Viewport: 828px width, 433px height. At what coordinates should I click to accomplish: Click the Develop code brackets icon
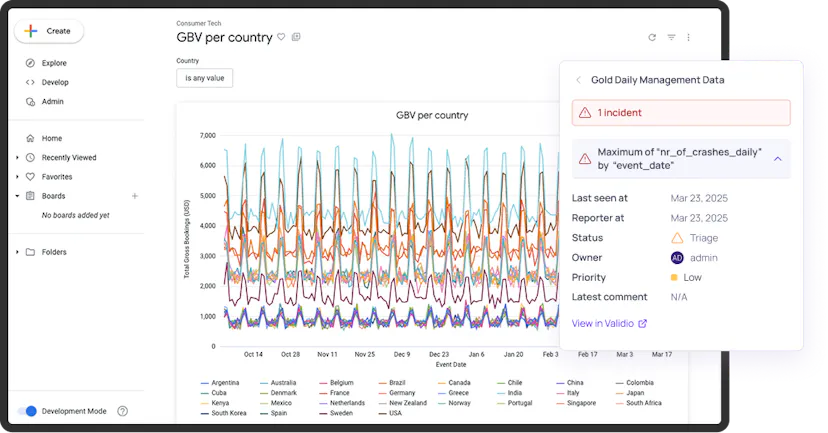click(30, 82)
